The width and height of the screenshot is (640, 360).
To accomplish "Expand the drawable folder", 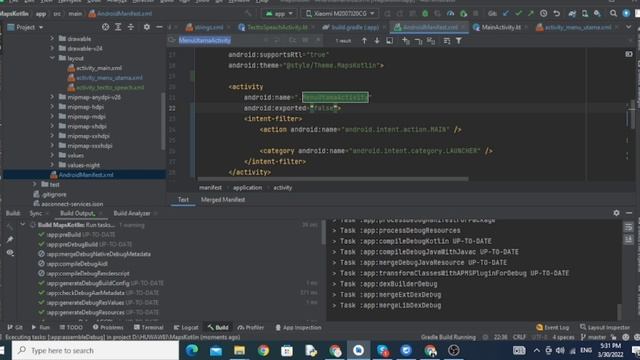I will coord(52,38).
